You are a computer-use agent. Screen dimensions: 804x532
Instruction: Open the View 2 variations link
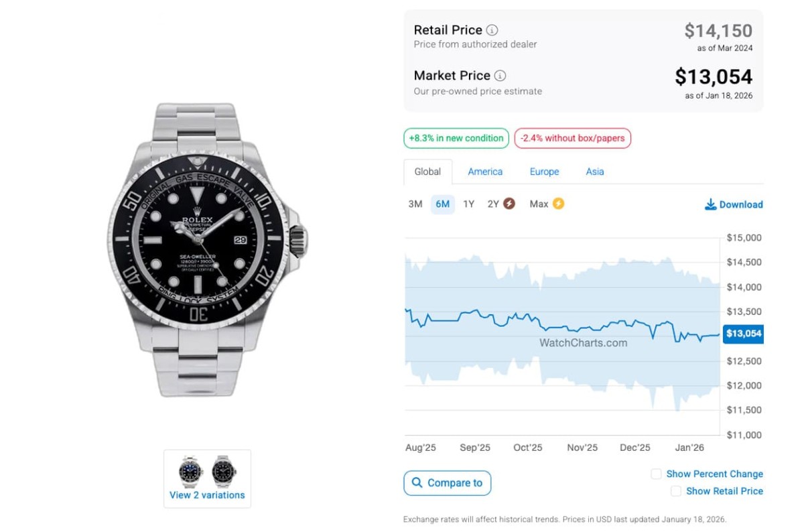[207, 495]
